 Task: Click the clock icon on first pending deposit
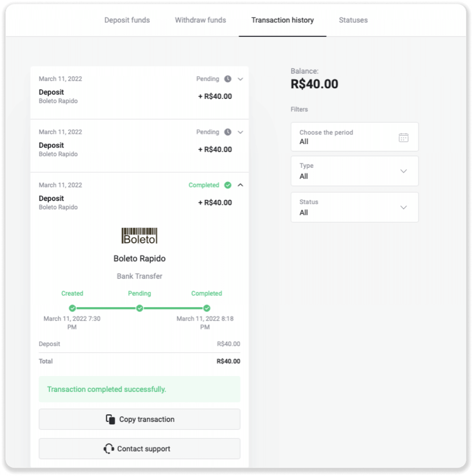click(227, 79)
